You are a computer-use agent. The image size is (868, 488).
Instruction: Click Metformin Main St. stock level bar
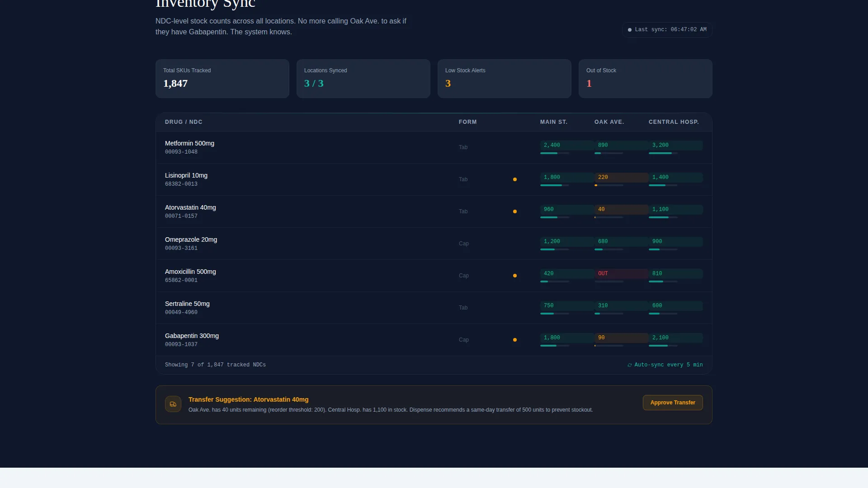point(555,153)
